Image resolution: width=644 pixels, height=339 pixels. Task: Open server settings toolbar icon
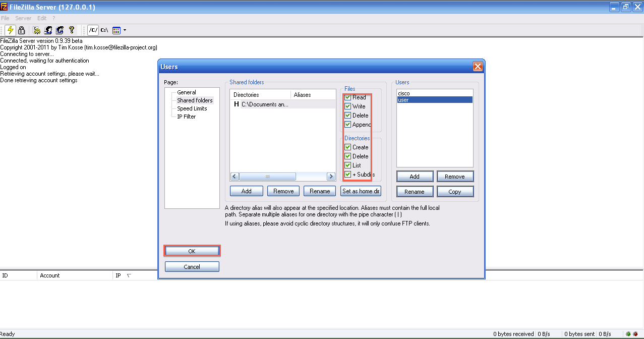pyautogui.click(x=36, y=30)
